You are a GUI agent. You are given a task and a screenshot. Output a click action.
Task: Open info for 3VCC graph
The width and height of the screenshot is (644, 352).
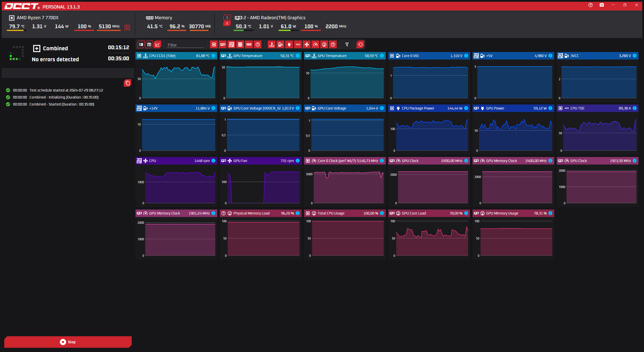[x=635, y=56]
